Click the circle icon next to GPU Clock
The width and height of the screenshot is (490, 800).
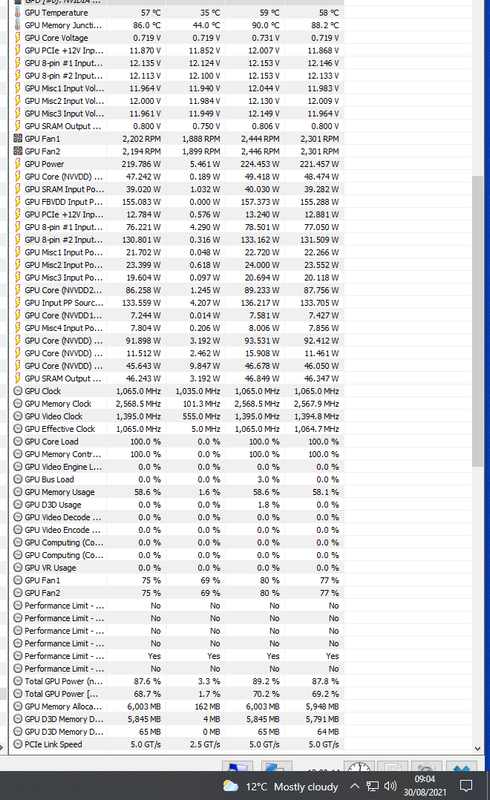pyautogui.click(x=18, y=391)
